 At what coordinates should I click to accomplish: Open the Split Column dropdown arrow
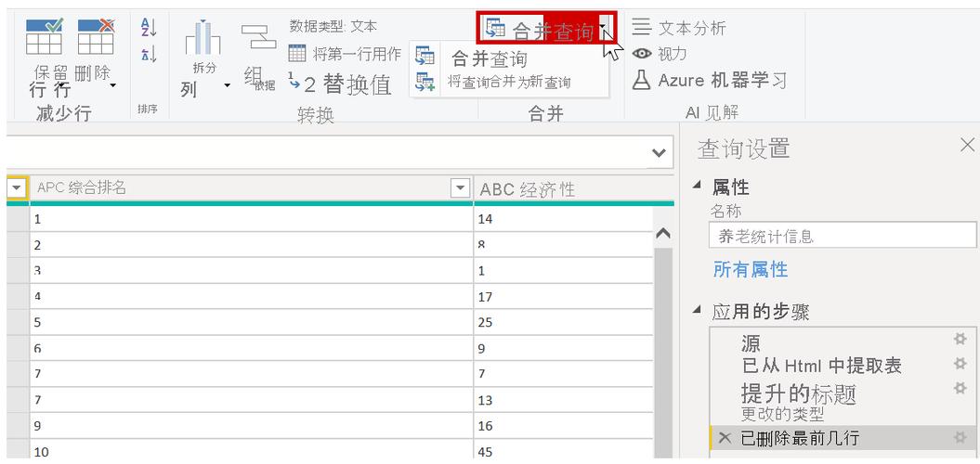coord(227,85)
